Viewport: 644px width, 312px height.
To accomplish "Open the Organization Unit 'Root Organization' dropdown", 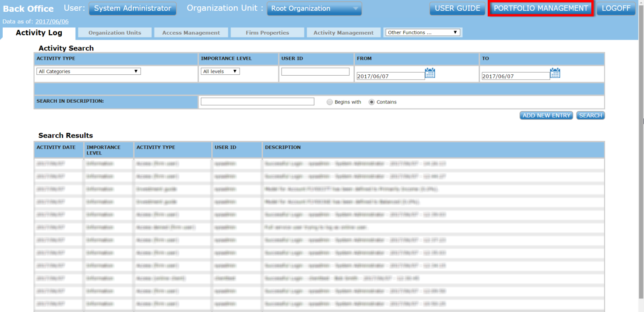I will tap(314, 8).
